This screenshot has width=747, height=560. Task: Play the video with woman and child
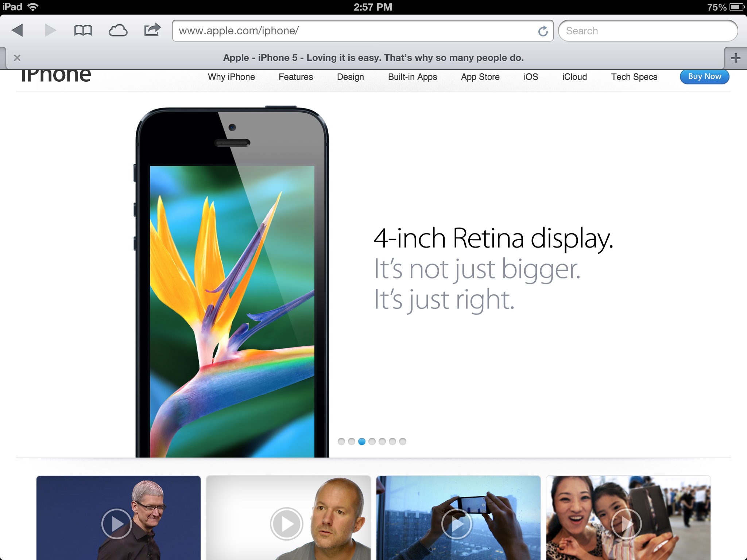627,524
